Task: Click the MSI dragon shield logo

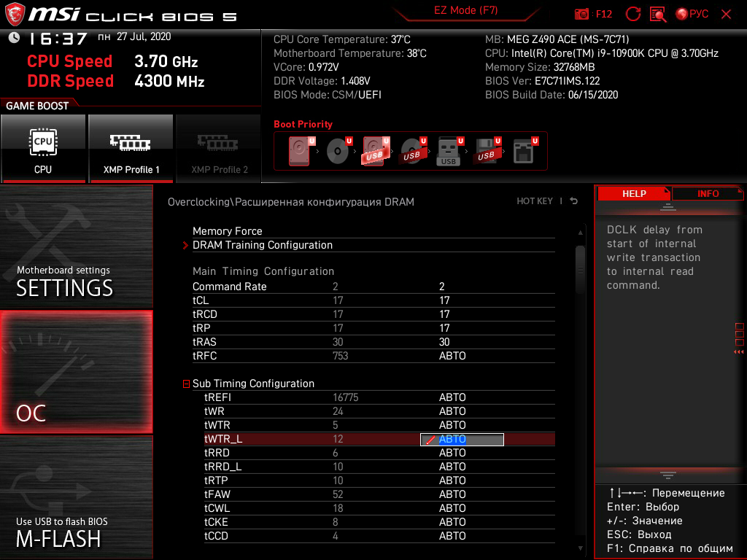Action: tap(15, 14)
